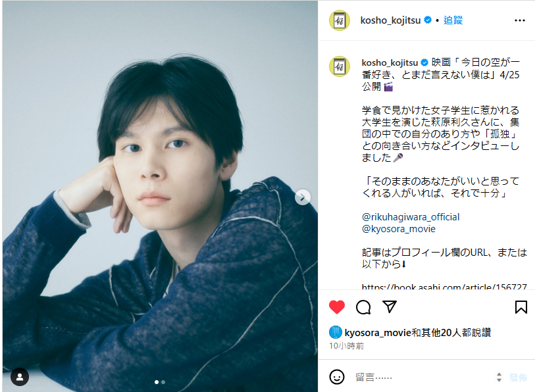Go to next photo with arrow

click(x=303, y=197)
